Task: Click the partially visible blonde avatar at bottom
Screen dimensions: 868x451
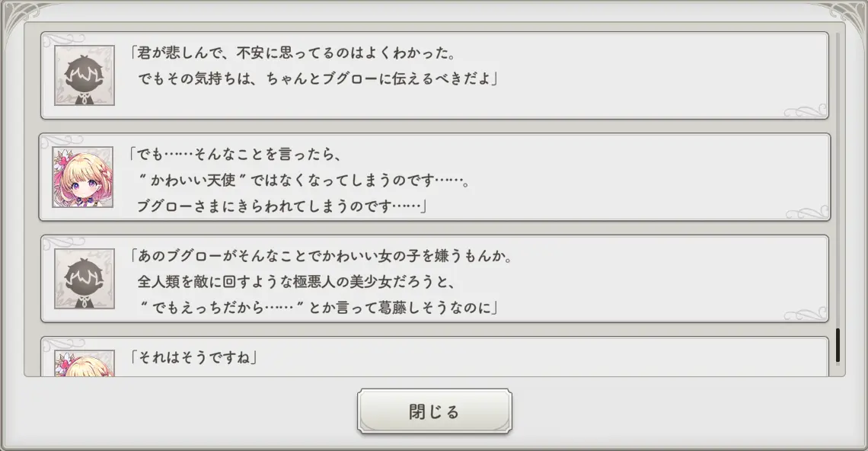Action: (85, 363)
